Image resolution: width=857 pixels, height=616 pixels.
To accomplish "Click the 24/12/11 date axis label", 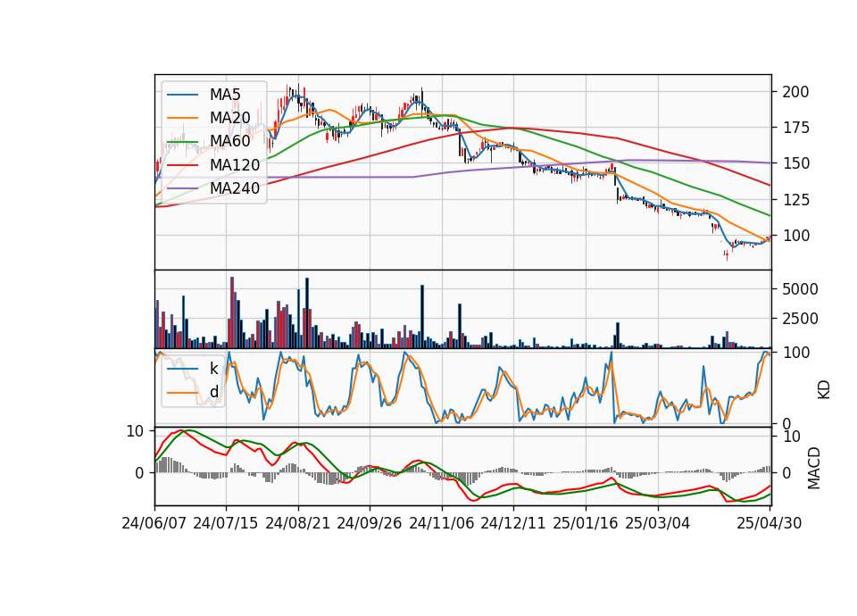I will (x=513, y=523).
